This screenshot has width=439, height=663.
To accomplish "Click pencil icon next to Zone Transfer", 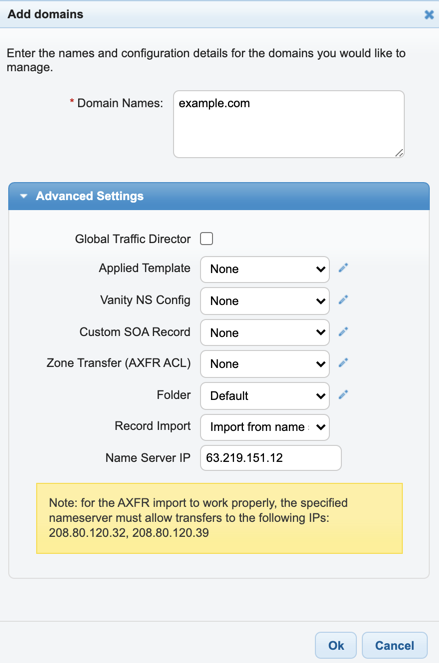I will coord(343,363).
